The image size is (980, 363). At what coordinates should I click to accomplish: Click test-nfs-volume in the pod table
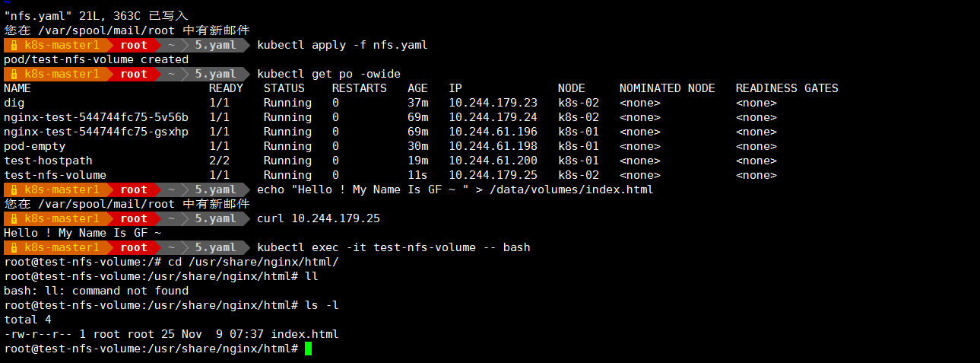point(55,175)
